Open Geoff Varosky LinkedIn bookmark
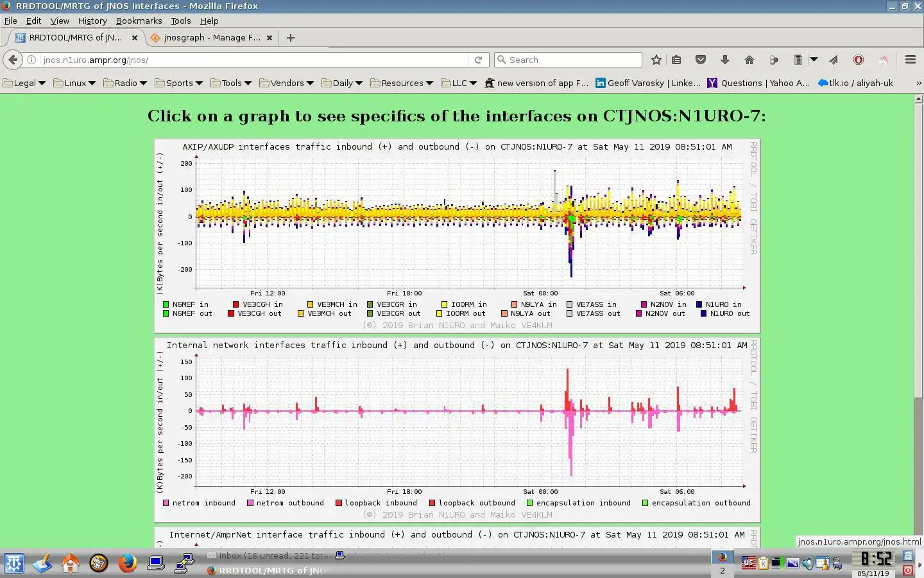 point(648,83)
